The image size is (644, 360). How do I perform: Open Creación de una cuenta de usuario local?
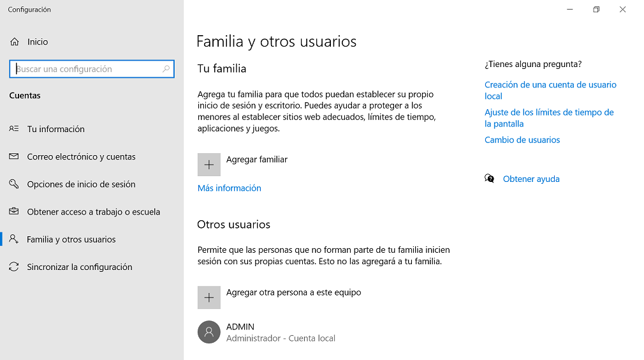click(x=550, y=91)
